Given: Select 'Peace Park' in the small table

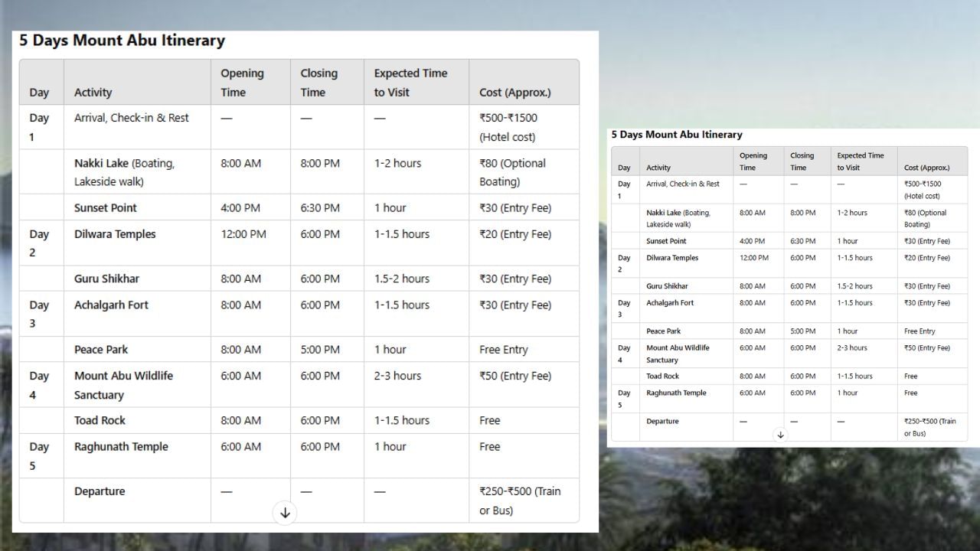Looking at the screenshot, I should (x=663, y=331).
